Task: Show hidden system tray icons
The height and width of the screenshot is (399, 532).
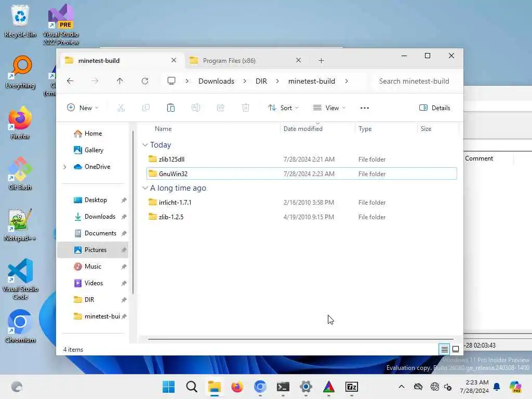Action: 402,387
